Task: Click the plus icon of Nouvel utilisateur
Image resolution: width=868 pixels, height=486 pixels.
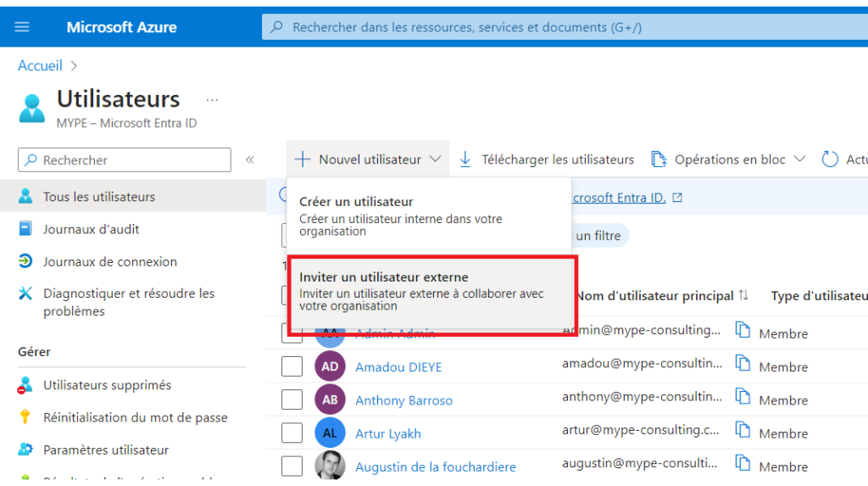Action: click(x=303, y=159)
